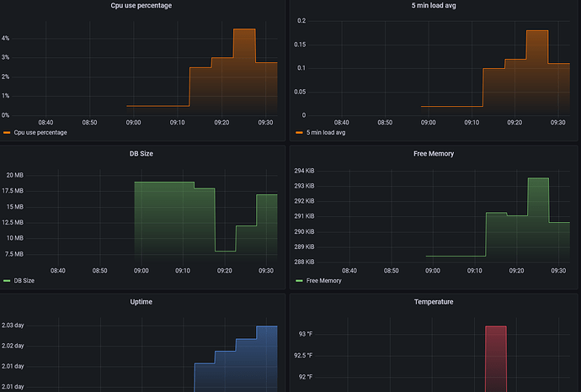The image size is (581, 392).
Task: Click the 293 KiB y-axis label
Action: (x=304, y=186)
